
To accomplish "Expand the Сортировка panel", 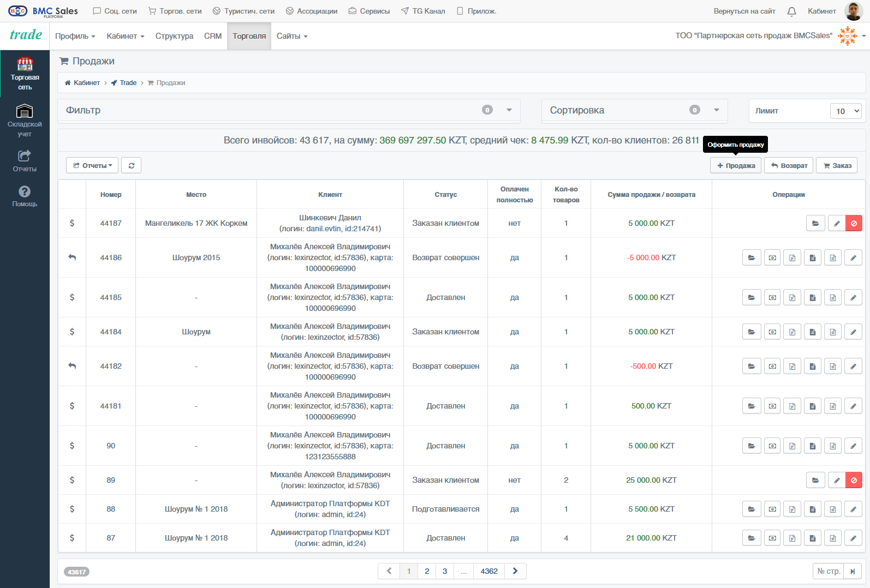I will coord(635,110).
